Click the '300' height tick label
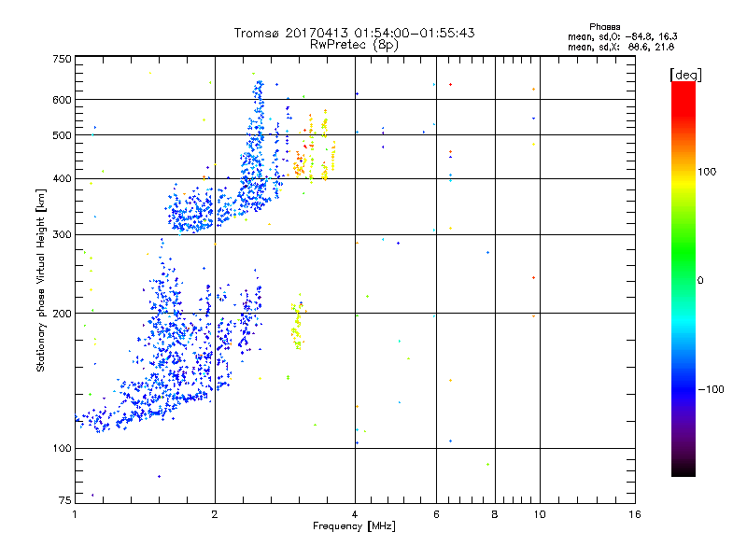This screenshot has height=560, width=747. [x=62, y=235]
